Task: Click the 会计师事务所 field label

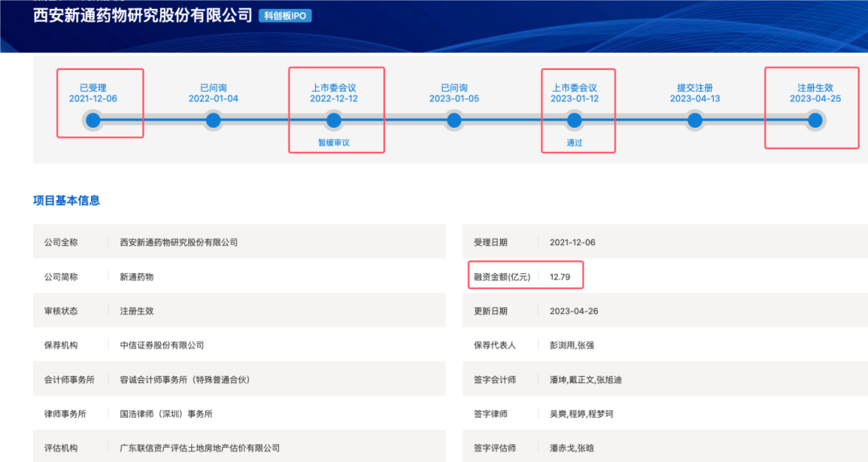Action: [x=69, y=379]
